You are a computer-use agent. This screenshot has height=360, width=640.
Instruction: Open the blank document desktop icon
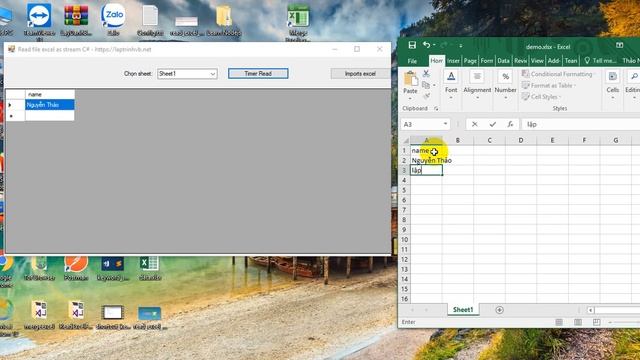coord(150,20)
